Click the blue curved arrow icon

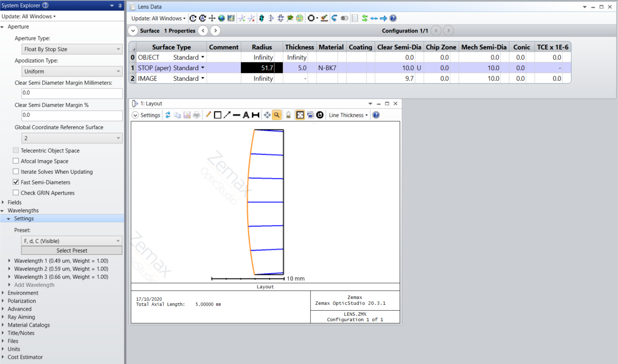(x=334, y=18)
